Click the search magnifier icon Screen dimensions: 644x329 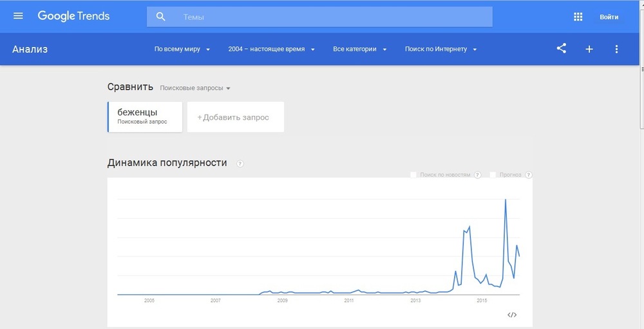160,17
